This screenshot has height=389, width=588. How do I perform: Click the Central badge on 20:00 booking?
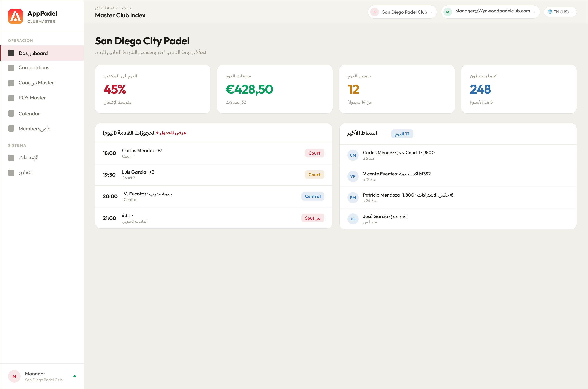(x=313, y=196)
